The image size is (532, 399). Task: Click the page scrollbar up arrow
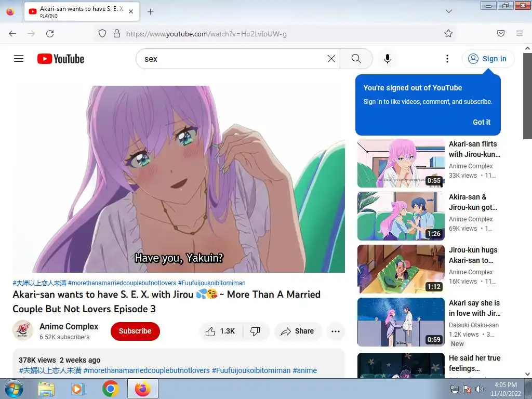tap(528, 48)
